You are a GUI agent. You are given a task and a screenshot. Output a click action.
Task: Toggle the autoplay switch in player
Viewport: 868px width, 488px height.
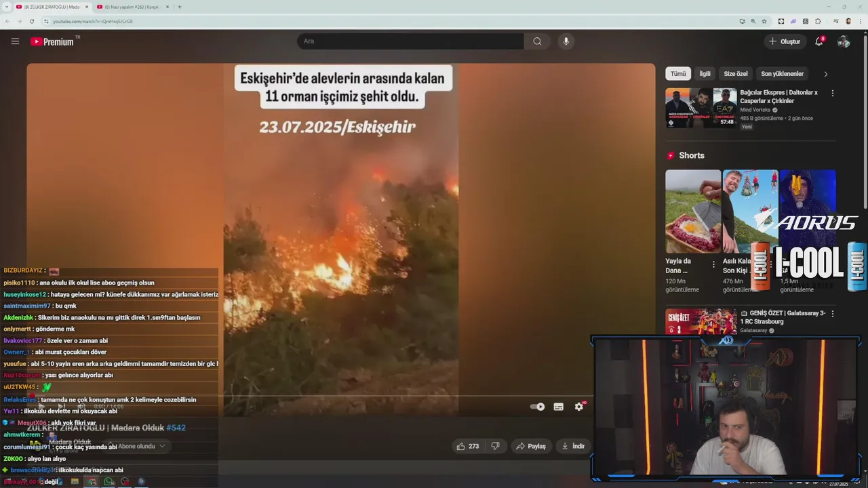point(538,407)
